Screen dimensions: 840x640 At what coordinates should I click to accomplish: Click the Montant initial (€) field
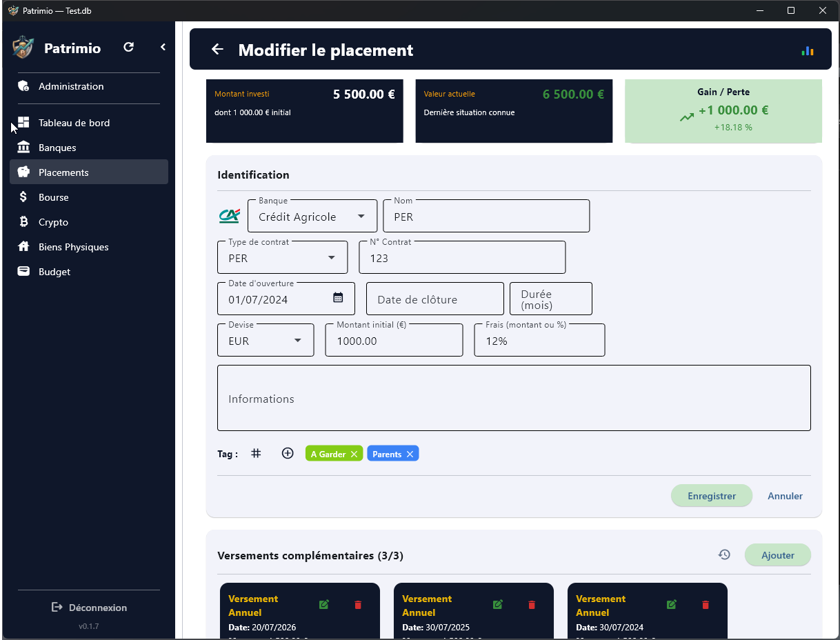pyautogui.click(x=394, y=341)
